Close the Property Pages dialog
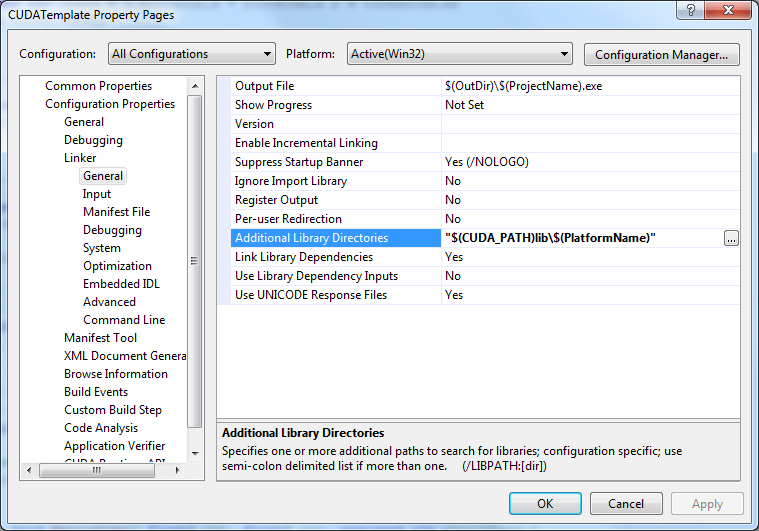Screen dimensions: 759x531 728,10
